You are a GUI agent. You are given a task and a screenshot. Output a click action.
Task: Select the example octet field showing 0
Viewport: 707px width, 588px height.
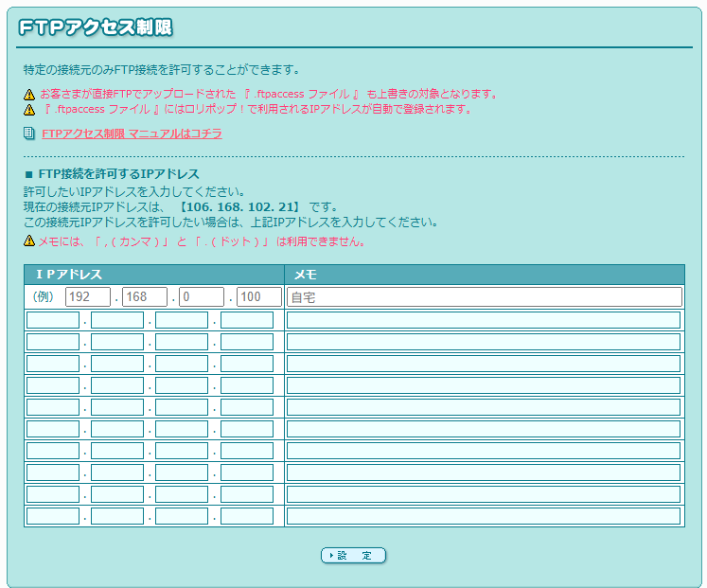click(201, 296)
